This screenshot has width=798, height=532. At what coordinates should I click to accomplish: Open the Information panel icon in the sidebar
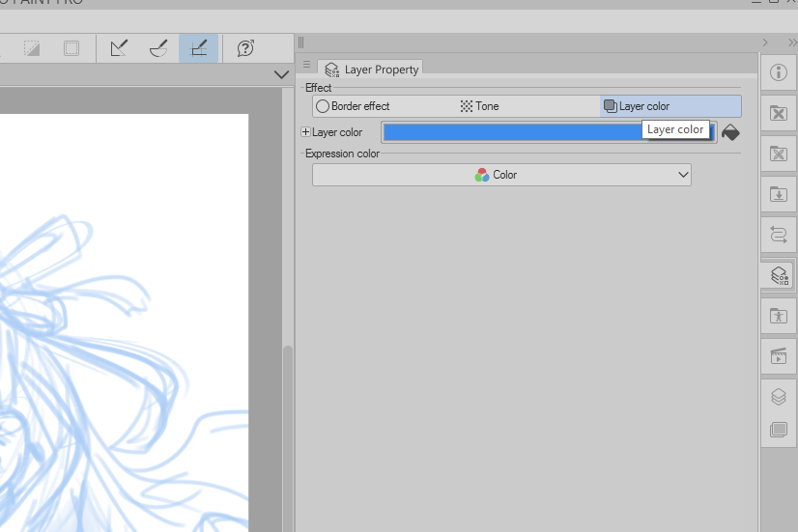778,72
